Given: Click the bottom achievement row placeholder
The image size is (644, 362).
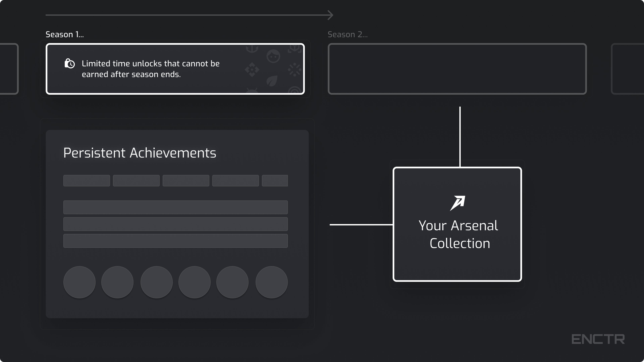Looking at the screenshot, I should 175,241.
